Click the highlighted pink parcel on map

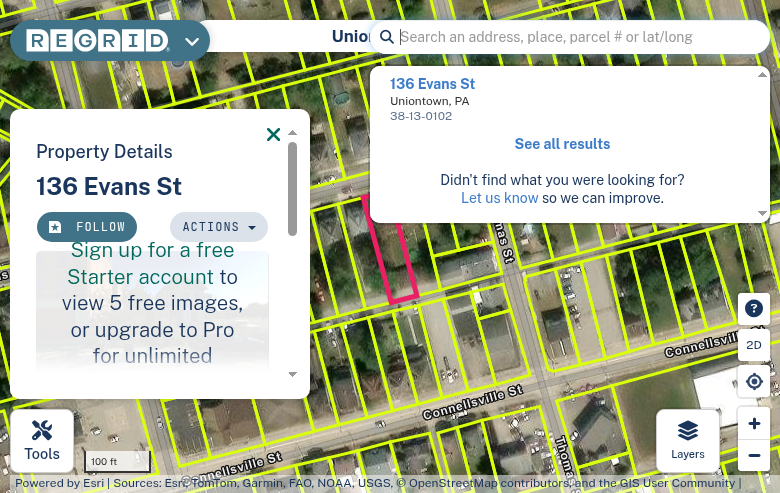click(x=395, y=260)
